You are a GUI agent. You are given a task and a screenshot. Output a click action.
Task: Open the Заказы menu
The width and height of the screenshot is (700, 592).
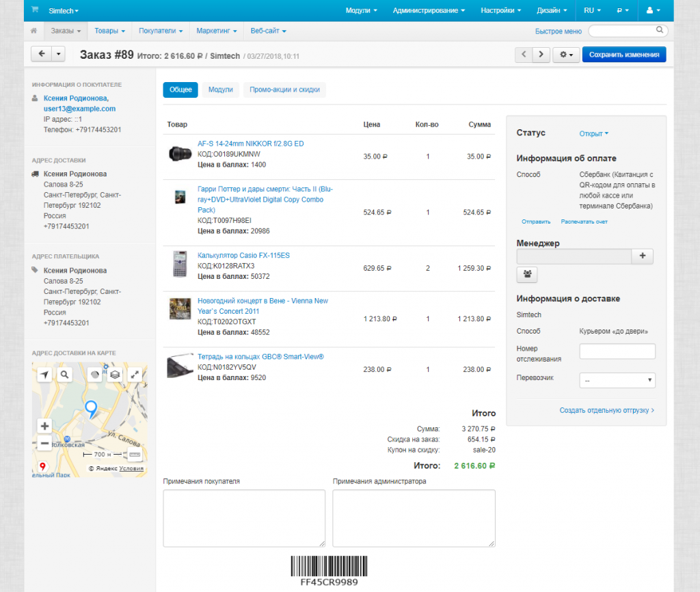click(x=66, y=31)
